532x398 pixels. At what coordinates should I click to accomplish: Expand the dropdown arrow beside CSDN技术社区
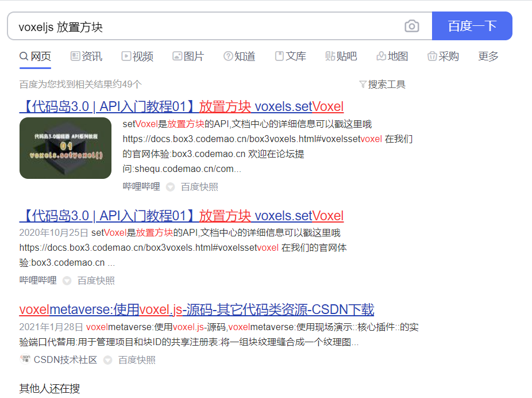tap(107, 360)
